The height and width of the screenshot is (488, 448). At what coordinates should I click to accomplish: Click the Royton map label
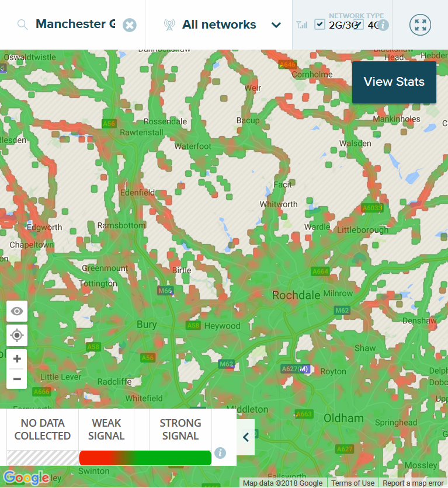pyautogui.click(x=333, y=372)
